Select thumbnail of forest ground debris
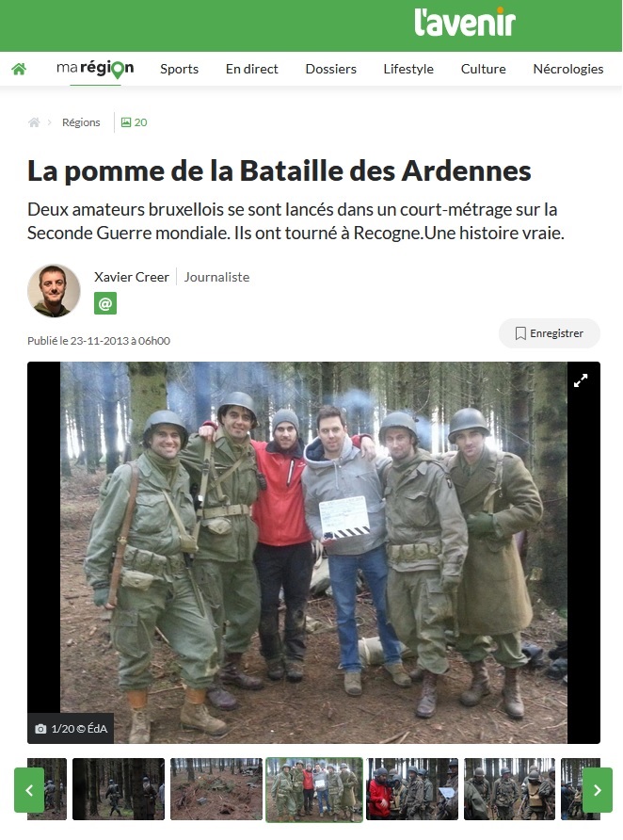 coord(216,788)
